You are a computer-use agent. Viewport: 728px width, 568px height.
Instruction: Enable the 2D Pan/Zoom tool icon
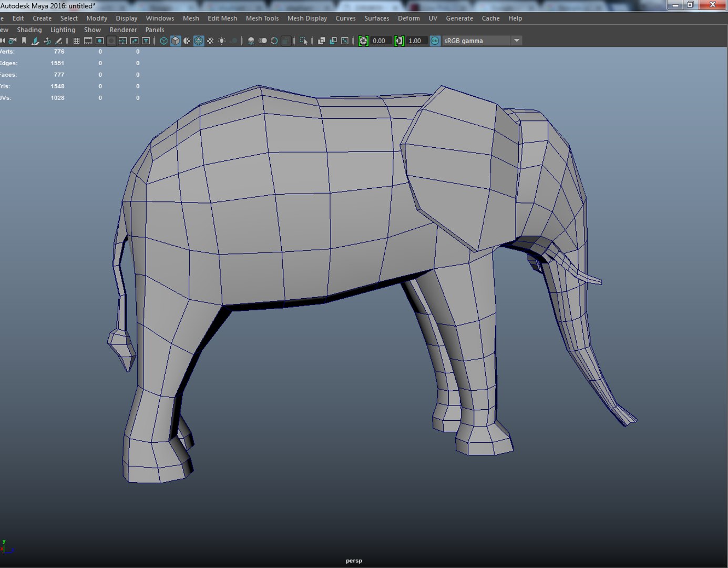(x=47, y=40)
